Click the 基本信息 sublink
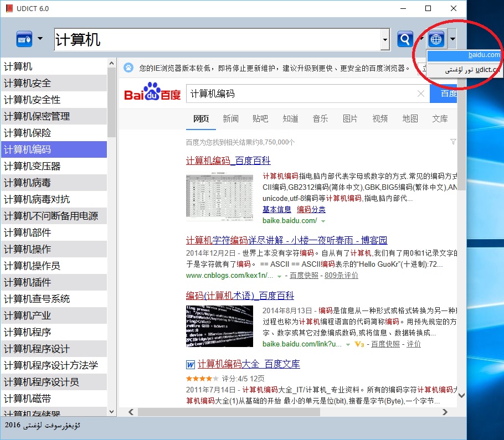The image size is (504, 440). [276, 209]
